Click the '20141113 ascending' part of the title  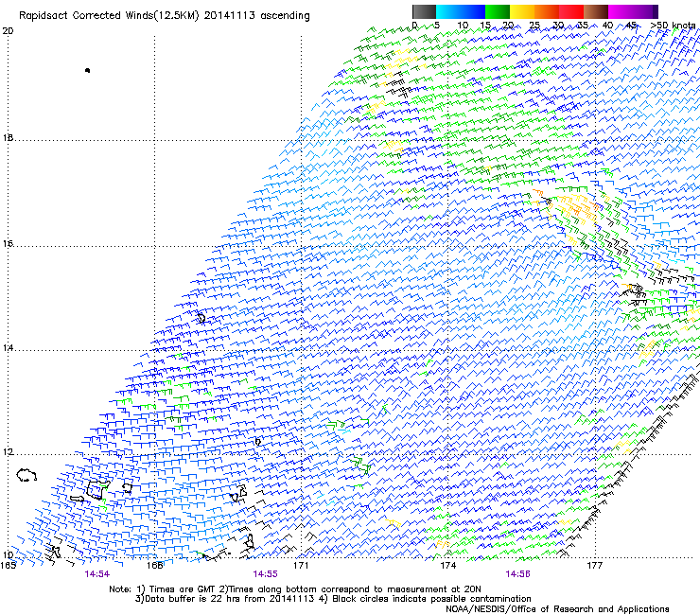[x=256, y=15]
